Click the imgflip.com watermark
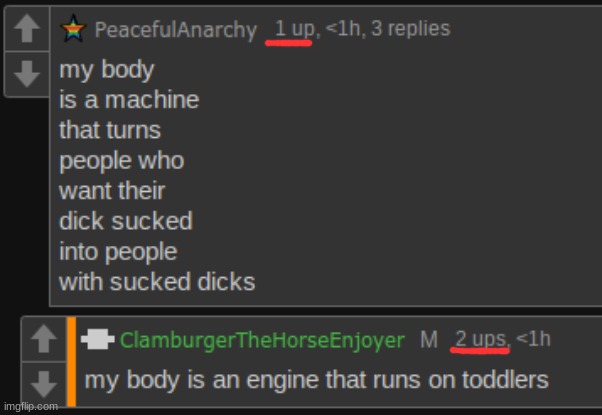The image size is (602, 415). click(31, 406)
